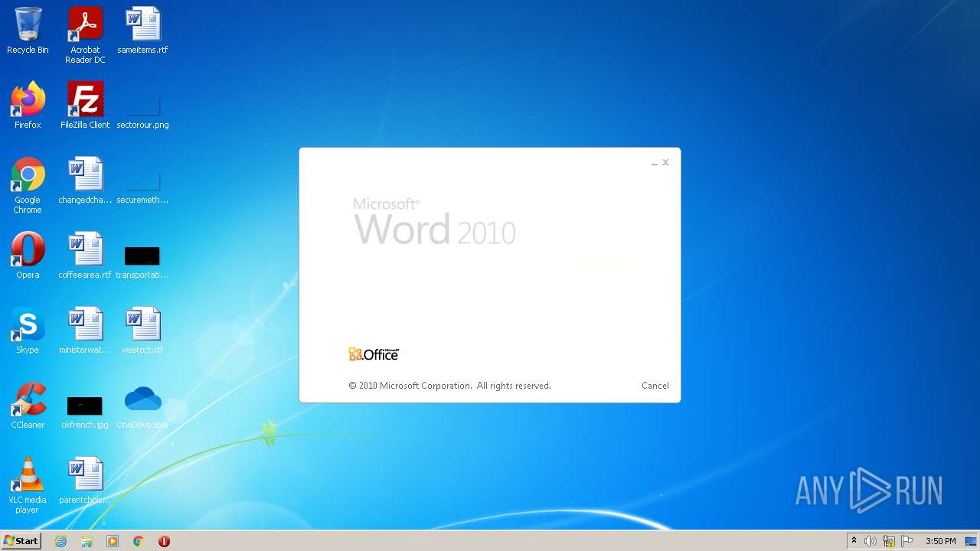Select the CCleaner desktop shortcut
Image resolution: width=980 pixels, height=551 pixels.
tap(28, 406)
